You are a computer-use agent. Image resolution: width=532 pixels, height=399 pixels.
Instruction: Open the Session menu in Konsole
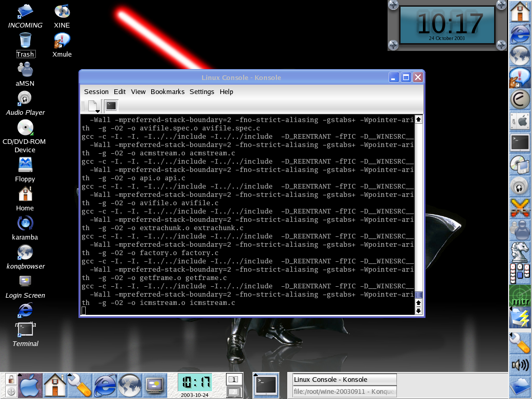tap(96, 91)
